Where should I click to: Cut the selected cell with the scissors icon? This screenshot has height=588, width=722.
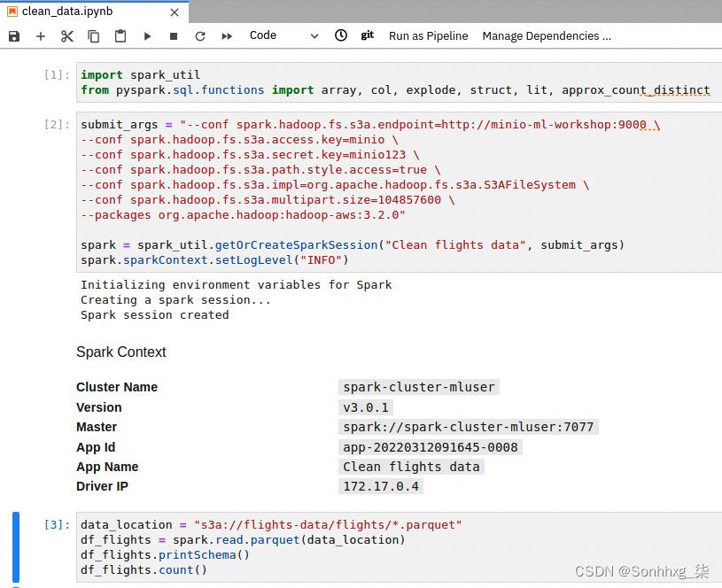click(x=67, y=36)
